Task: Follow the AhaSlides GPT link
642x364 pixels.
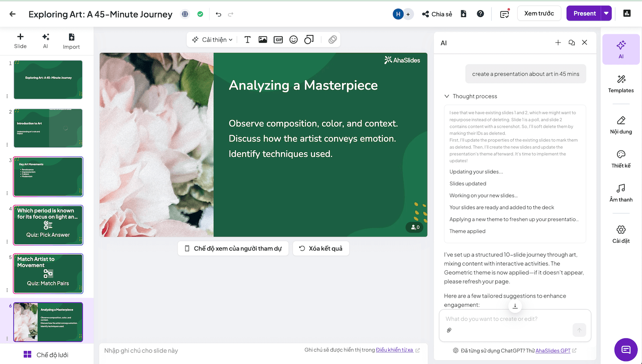Action: (553, 351)
